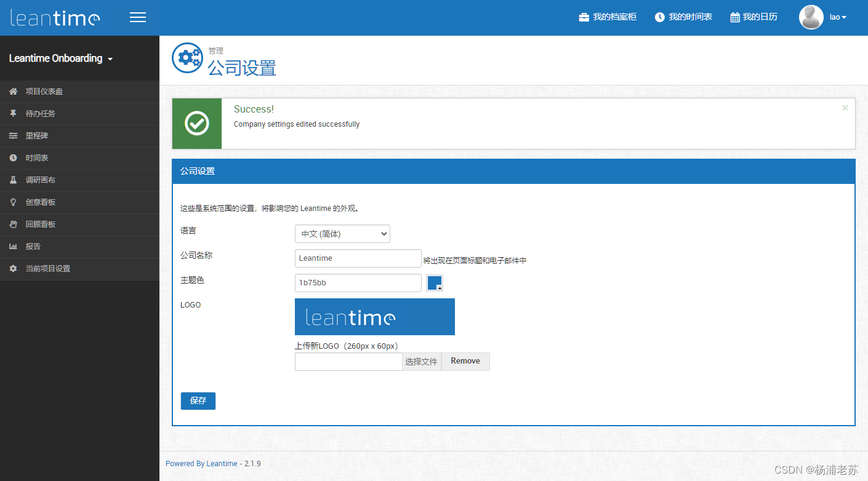The height and width of the screenshot is (481, 868).
Task: Toggle the sidebar with the hamburger icon
Action: (138, 17)
